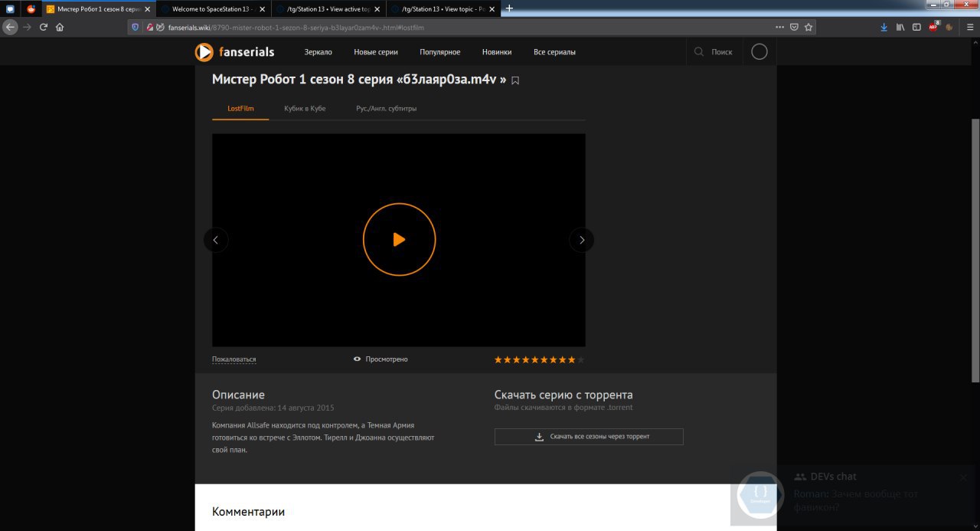This screenshot has width=980, height=531.
Task: Click the Firefox forward button
Action: pyautogui.click(x=27, y=27)
